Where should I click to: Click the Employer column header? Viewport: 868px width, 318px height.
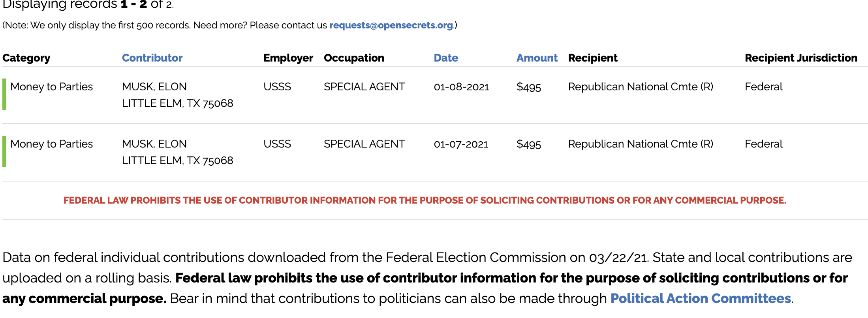(x=288, y=58)
